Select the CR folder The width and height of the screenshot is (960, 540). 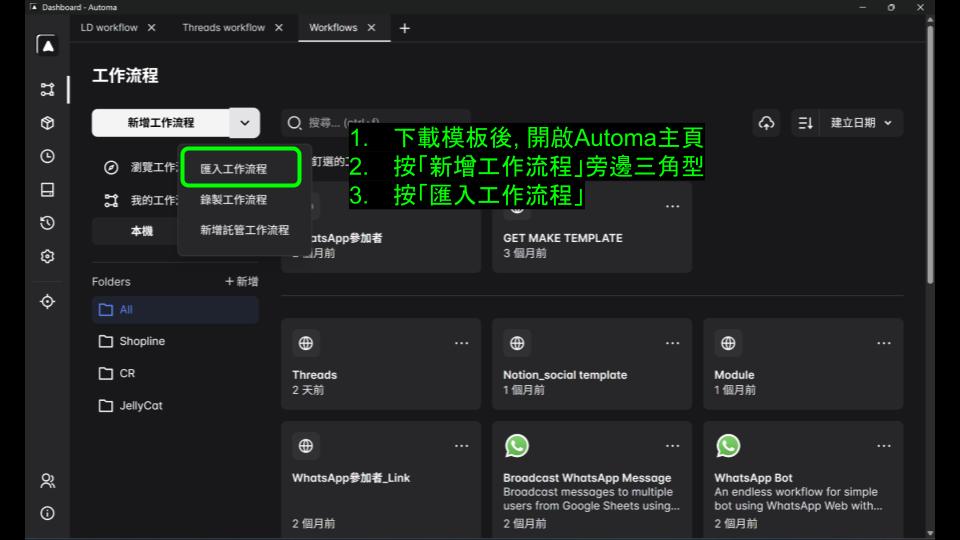click(175, 373)
